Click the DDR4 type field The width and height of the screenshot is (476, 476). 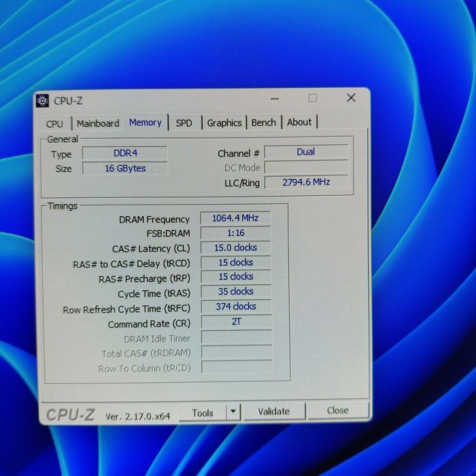click(x=124, y=153)
